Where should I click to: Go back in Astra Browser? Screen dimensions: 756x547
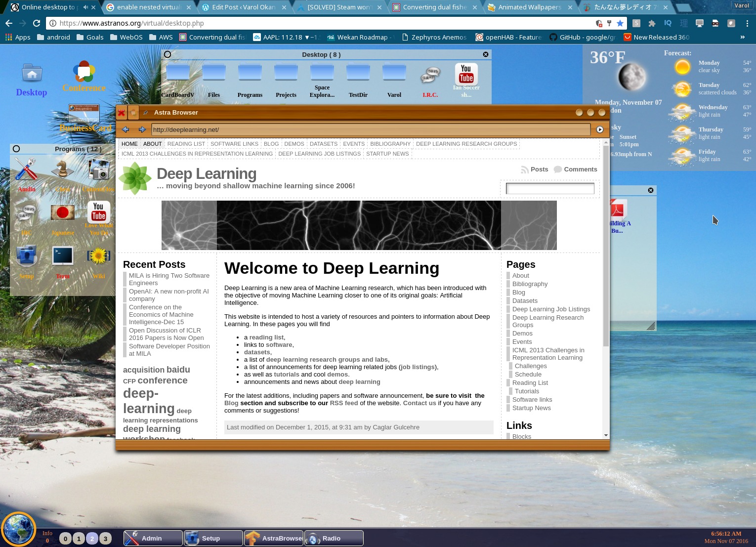[126, 129]
